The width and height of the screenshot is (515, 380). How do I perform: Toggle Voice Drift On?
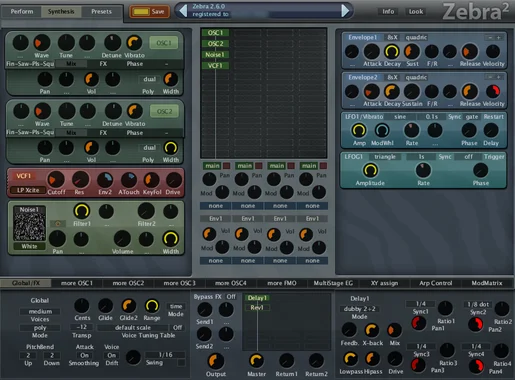coord(112,355)
